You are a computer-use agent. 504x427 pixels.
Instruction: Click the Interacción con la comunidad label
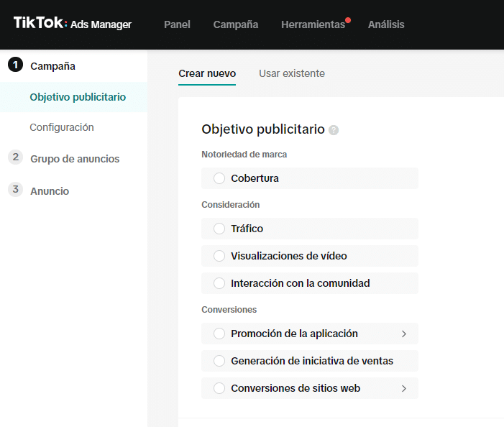point(301,283)
